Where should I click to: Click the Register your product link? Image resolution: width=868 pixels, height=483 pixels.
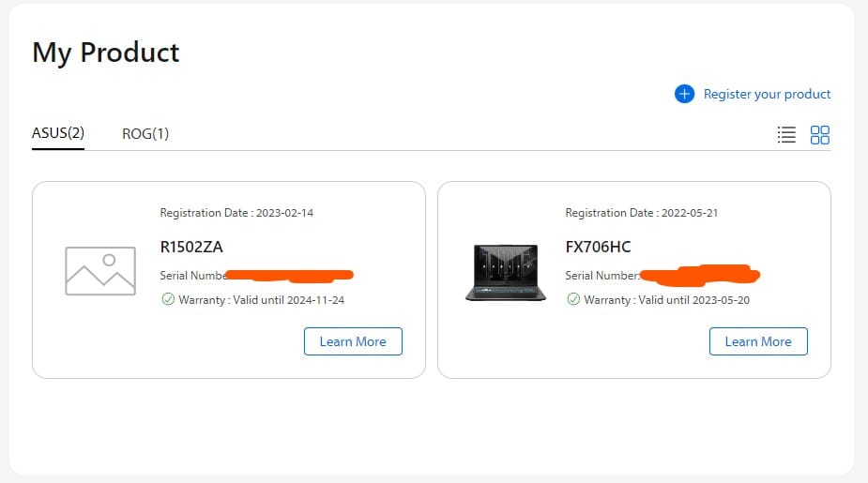click(767, 94)
